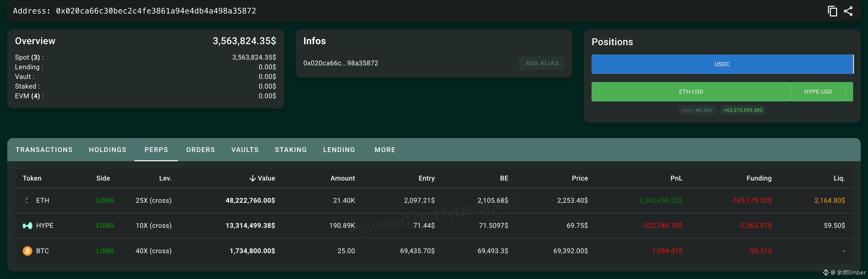Click the BTC leverage 40X (cross)
The height and width of the screenshot is (279, 868).
pyautogui.click(x=154, y=251)
